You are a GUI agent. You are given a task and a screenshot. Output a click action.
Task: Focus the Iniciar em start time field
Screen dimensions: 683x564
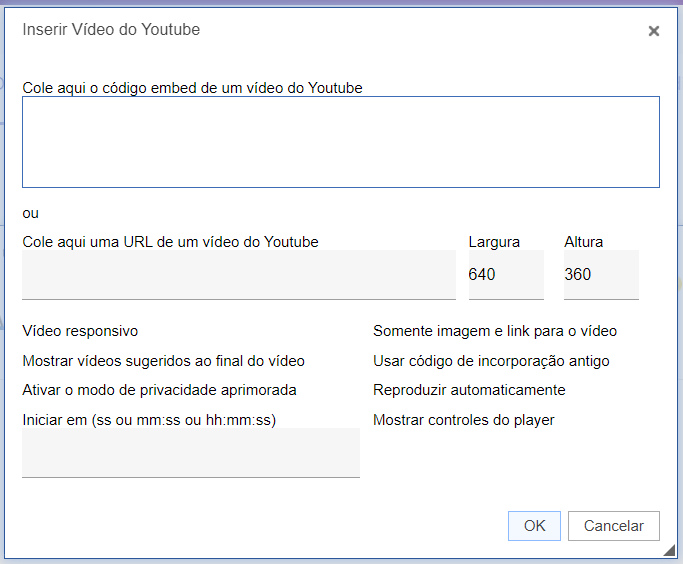pos(191,453)
